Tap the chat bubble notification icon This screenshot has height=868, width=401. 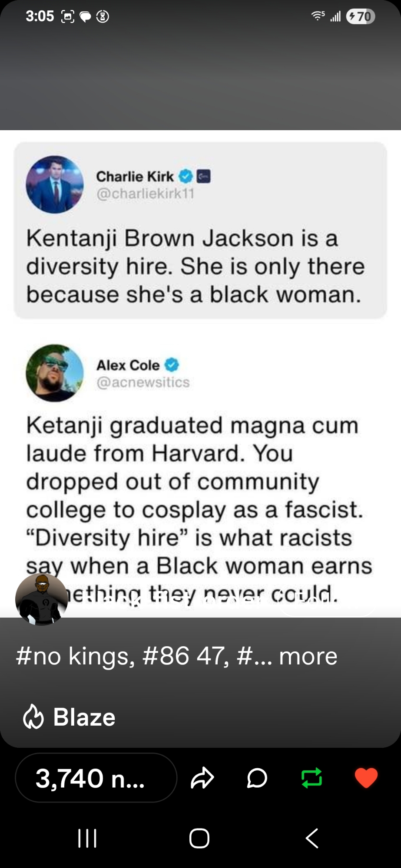[86, 17]
